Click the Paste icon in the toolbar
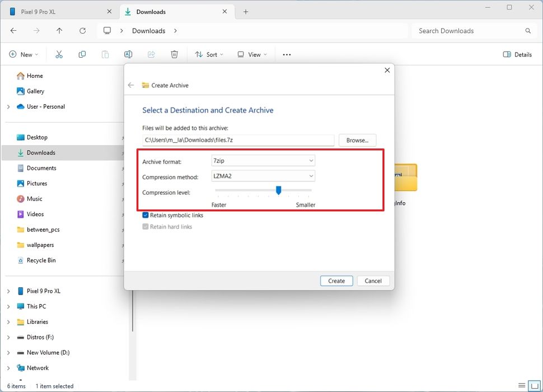Screen dimensions: 543x392 [x=105, y=54]
